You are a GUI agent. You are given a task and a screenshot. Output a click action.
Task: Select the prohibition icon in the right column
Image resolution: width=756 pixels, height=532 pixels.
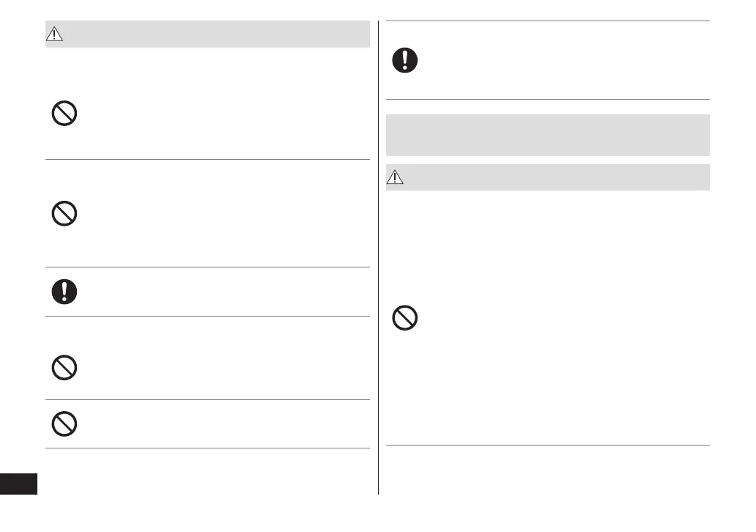point(405,318)
